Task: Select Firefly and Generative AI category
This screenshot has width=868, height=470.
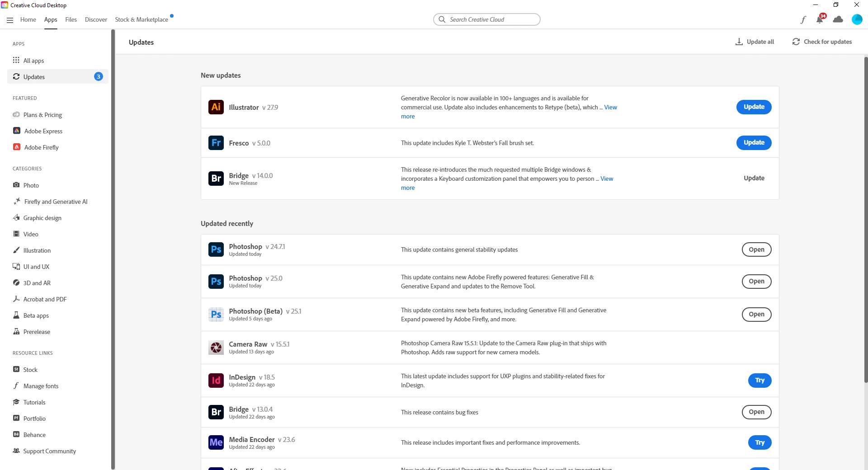Action: [55, 202]
